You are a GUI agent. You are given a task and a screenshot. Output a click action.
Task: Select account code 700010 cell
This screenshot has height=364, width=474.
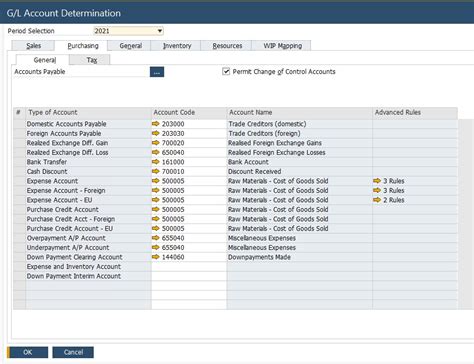(x=189, y=171)
